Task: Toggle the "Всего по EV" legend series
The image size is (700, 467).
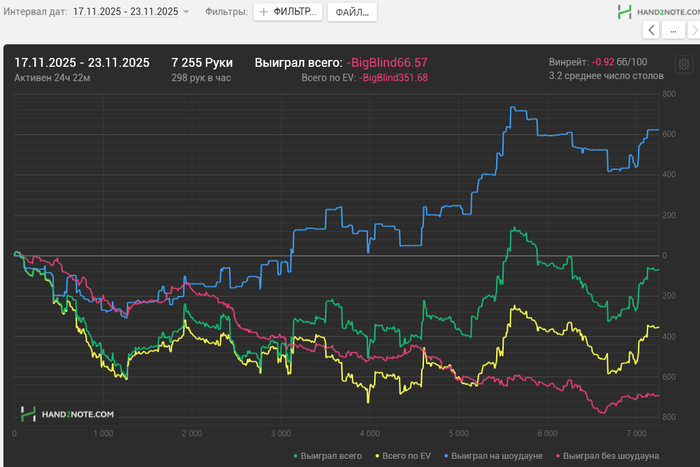Action: 410,456
